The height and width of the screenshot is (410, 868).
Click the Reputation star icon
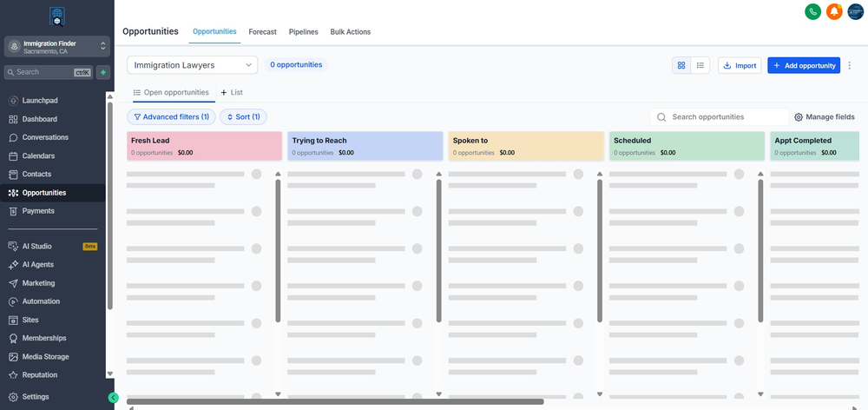(x=13, y=375)
